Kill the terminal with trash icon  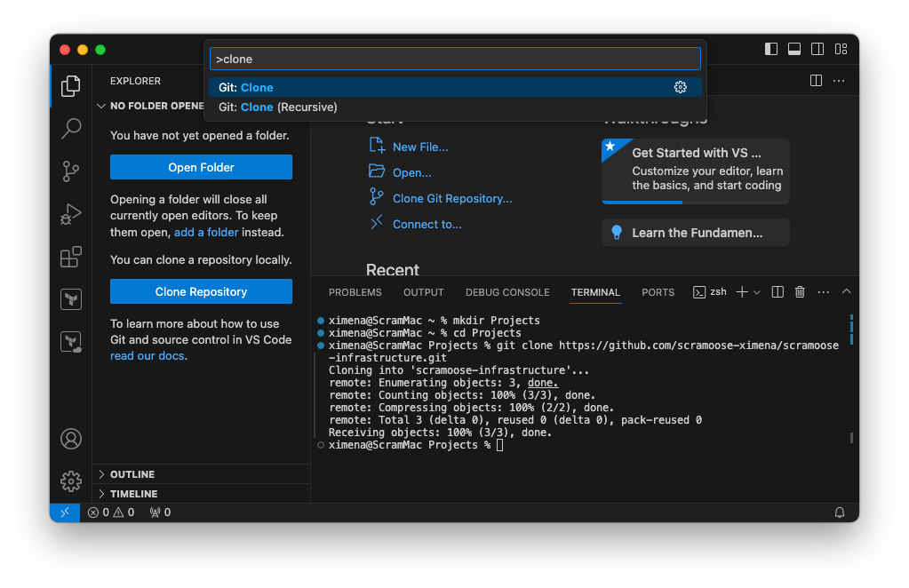pos(800,292)
